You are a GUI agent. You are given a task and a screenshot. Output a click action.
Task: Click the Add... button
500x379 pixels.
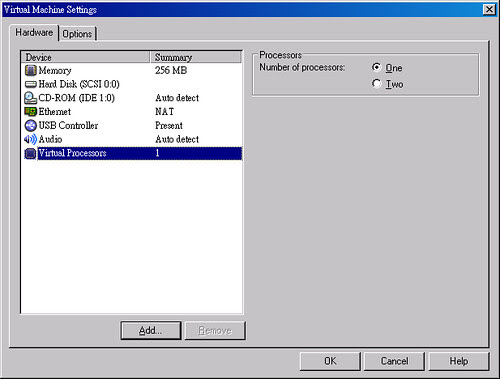pyautogui.click(x=151, y=330)
